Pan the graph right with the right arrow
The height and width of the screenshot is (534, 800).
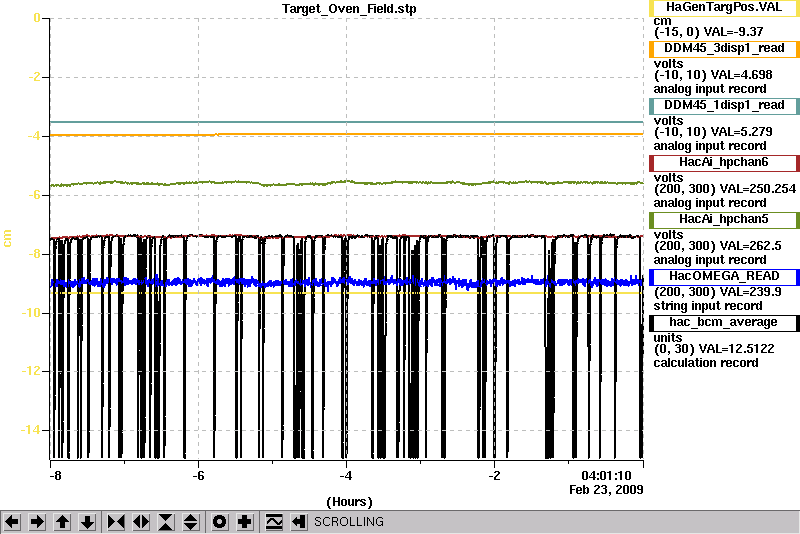tap(37, 522)
